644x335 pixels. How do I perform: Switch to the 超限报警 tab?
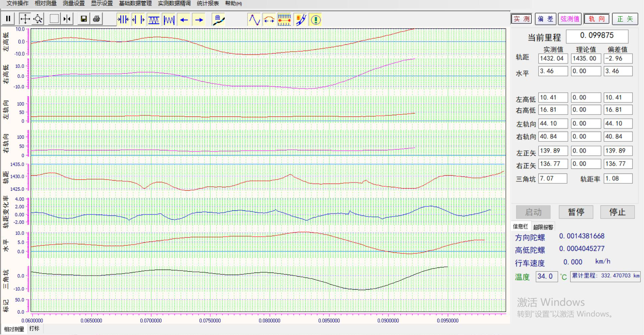pos(543,227)
